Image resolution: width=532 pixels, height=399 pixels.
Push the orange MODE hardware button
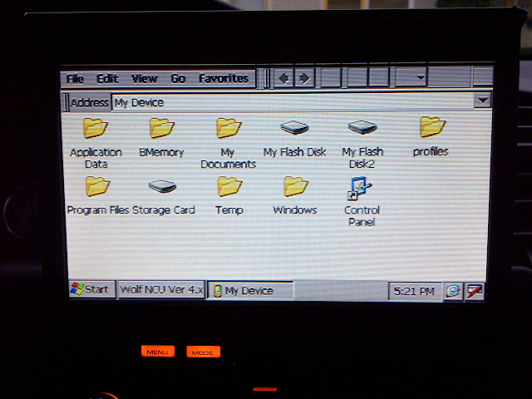pos(203,352)
